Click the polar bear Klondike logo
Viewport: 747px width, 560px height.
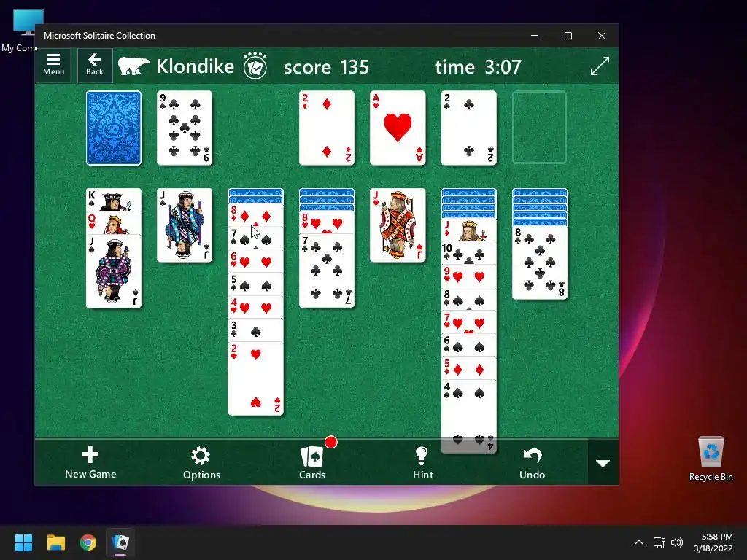(134, 66)
